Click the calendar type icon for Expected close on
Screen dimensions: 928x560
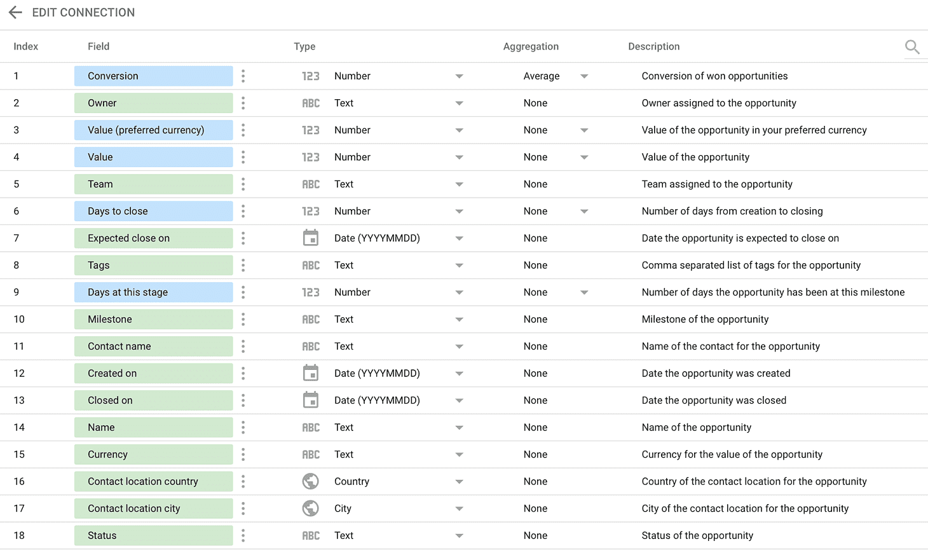311,238
